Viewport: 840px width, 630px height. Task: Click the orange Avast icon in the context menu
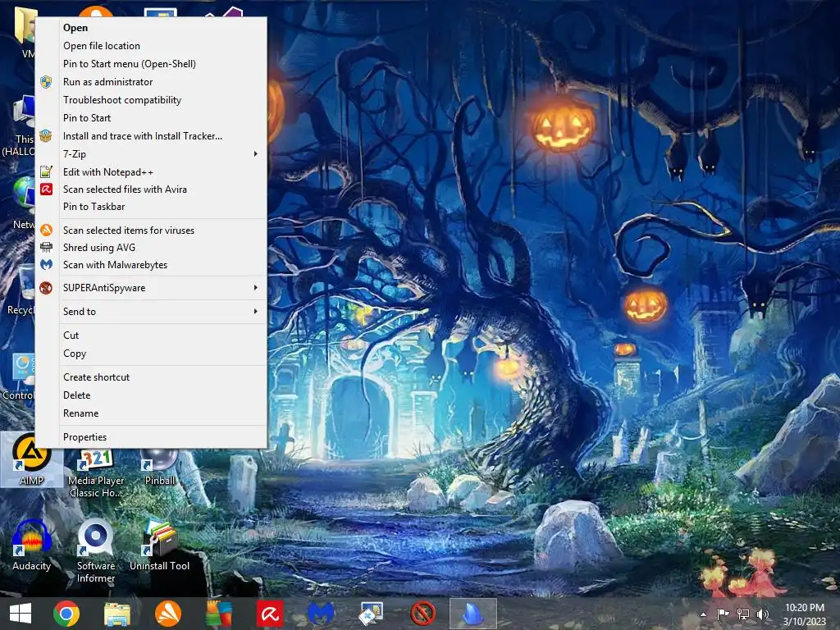pos(47,231)
